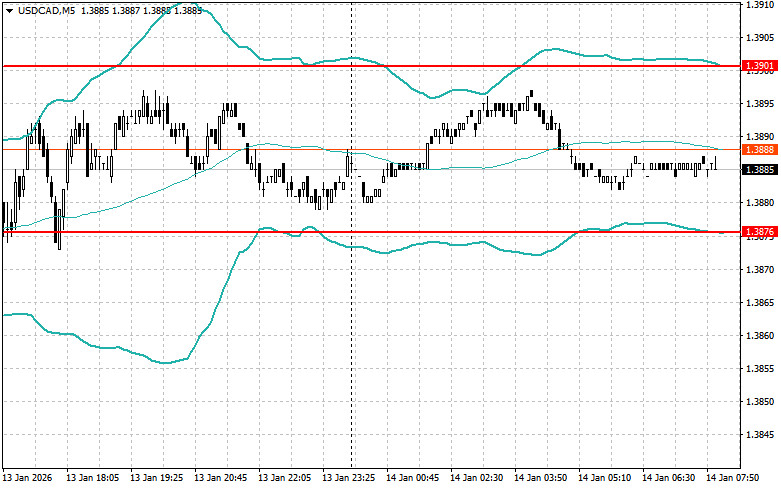Click the 14 Jan 02:30 time label
Viewport: 781px width, 489px height.
(x=477, y=478)
